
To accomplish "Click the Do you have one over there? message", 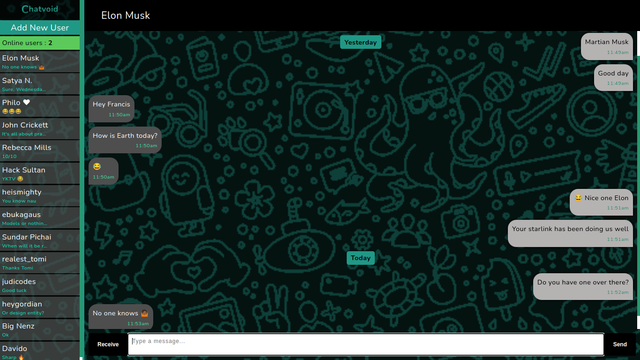I will pos(583,287).
